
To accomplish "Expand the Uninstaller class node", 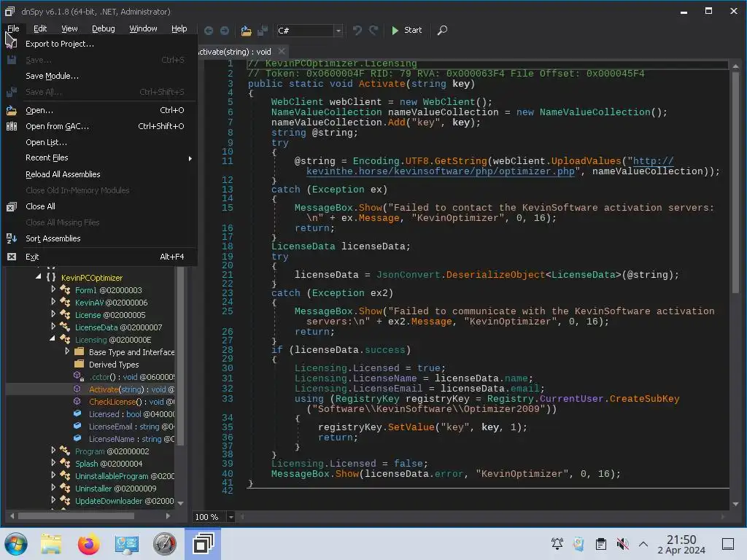I will 53,487.
